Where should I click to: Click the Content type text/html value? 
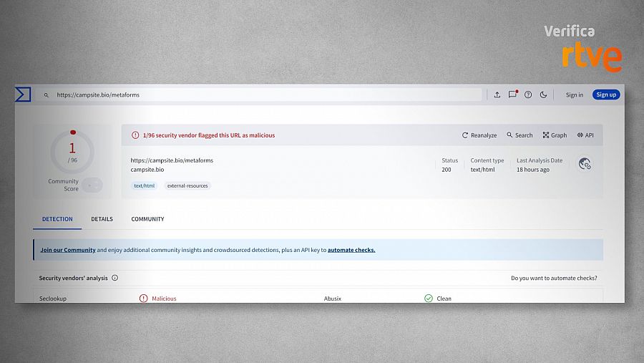(482, 170)
